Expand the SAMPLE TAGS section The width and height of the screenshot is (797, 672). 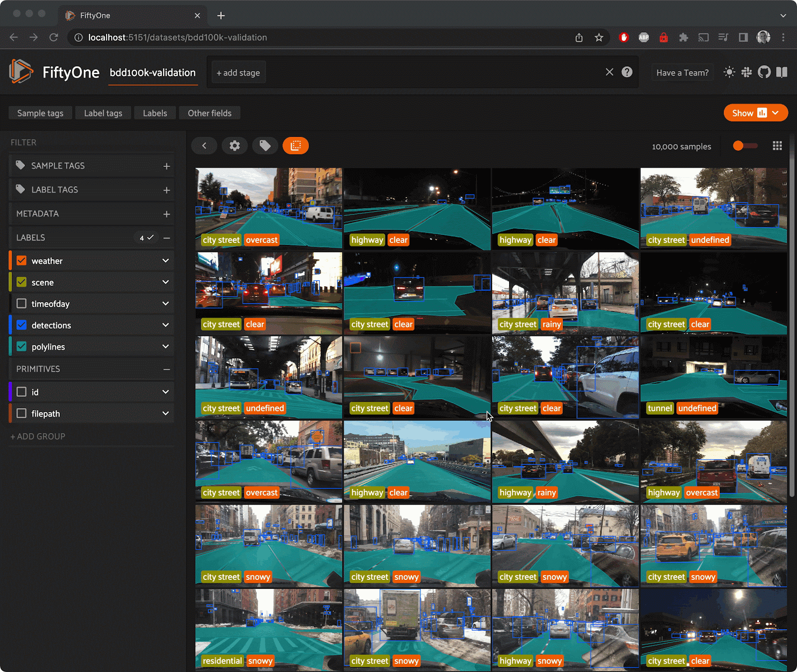click(x=166, y=166)
